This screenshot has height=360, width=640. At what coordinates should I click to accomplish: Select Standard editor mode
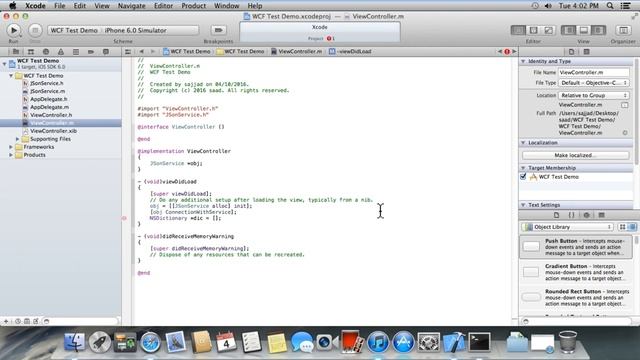518,30
